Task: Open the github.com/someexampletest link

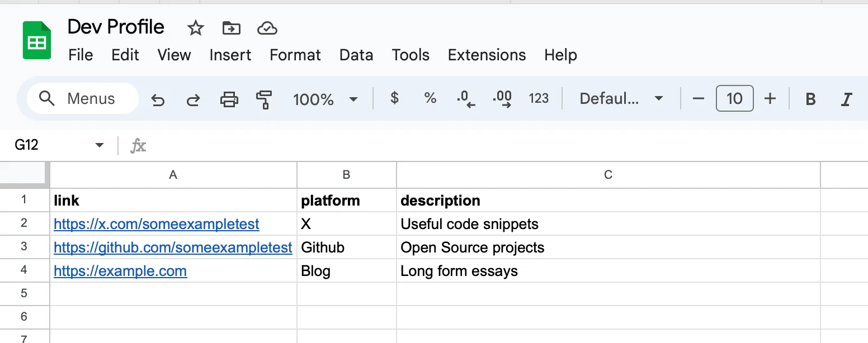Action: point(173,247)
